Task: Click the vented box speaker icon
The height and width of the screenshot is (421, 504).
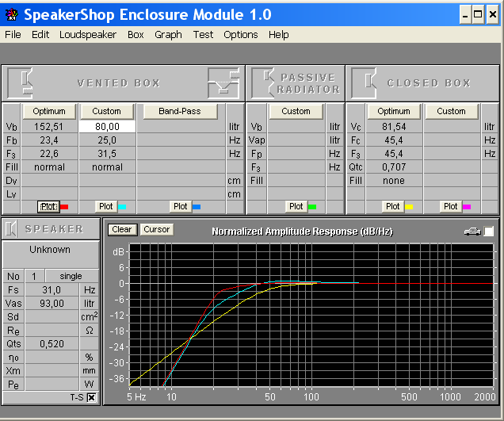Action: tap(20, 83)
